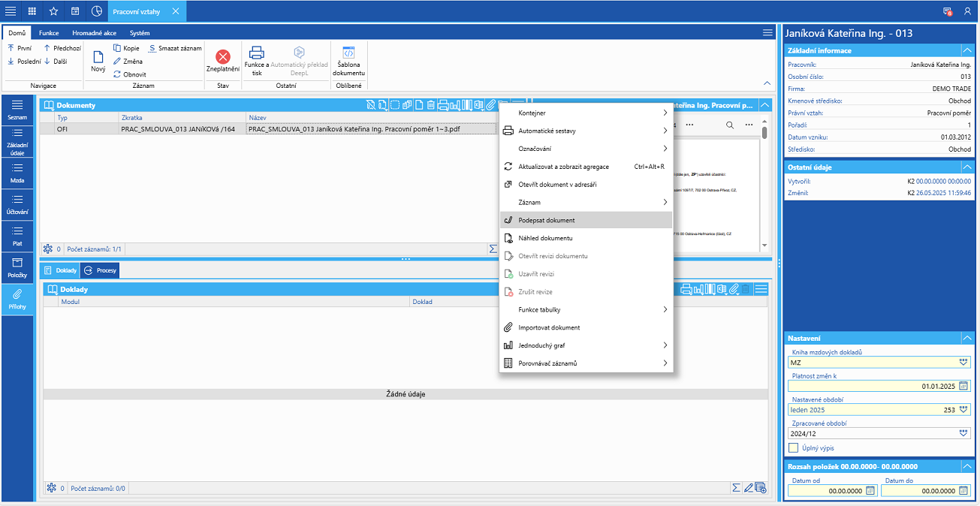Open the Zpracované období dropdown

(963, 433)
